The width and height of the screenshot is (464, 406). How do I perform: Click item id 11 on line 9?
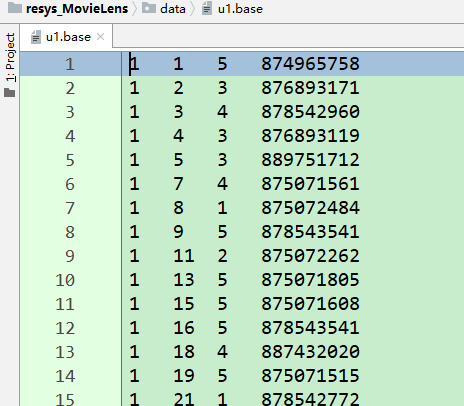coord(184,256)
